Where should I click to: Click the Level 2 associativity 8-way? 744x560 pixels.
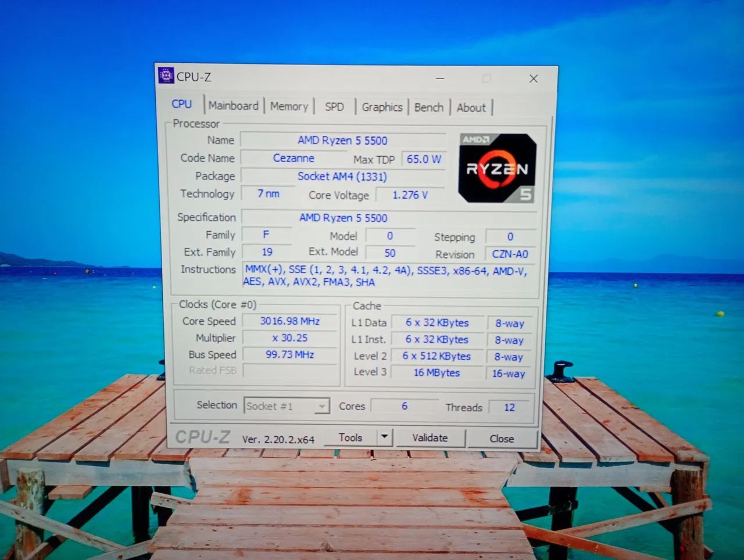509,357
